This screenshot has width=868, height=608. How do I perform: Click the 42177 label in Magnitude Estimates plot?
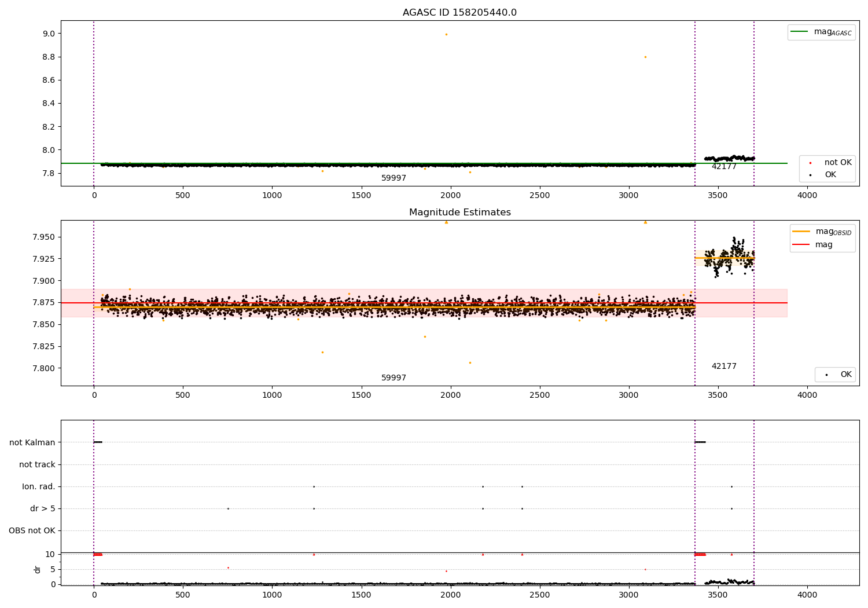724,366
